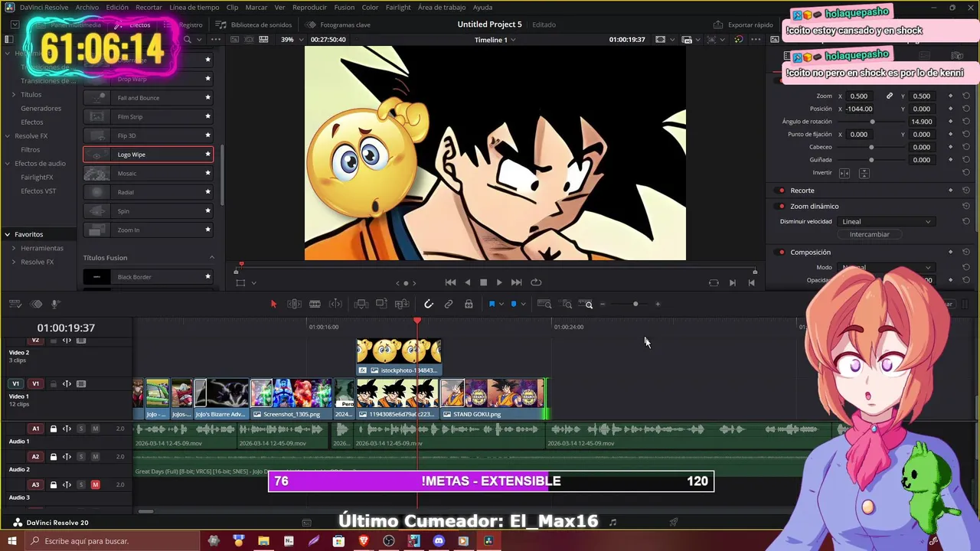Click the timeline zoom out minus
Screen dimensions: 980x551
[603, 304]
